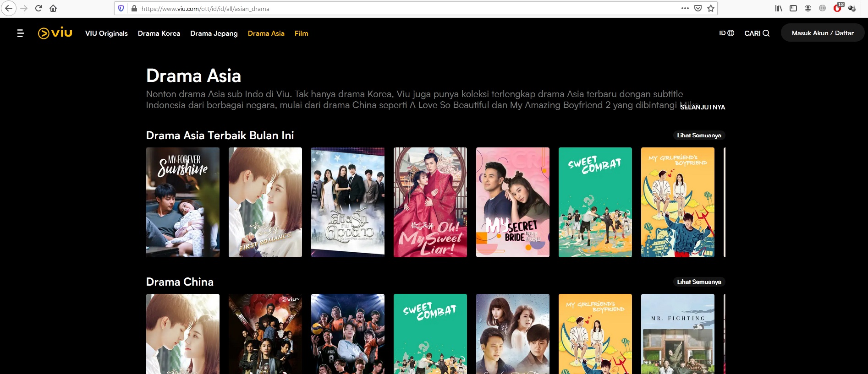Screen dimensions: 868x374
Task: Click the globe extension icon in toolbar
Action: click(x=823, y=8)
